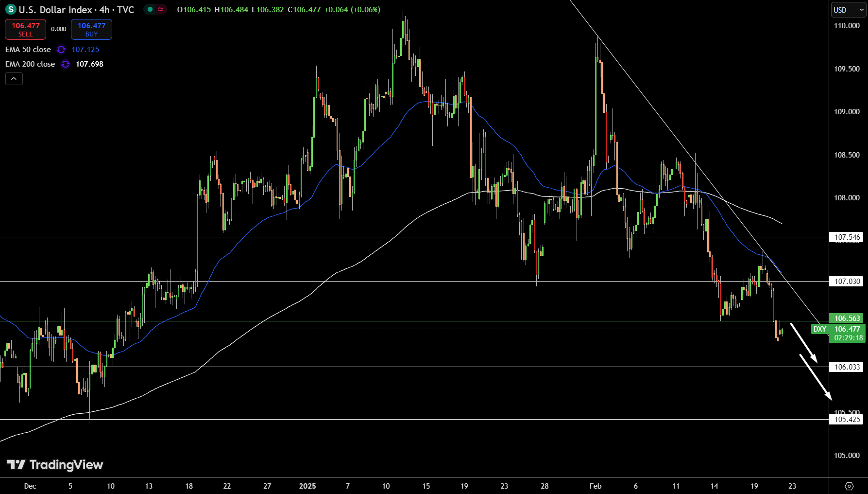This screenshot has height=494, width=868.
Task: Click the 105.000 price axis label
Action: 847,456
